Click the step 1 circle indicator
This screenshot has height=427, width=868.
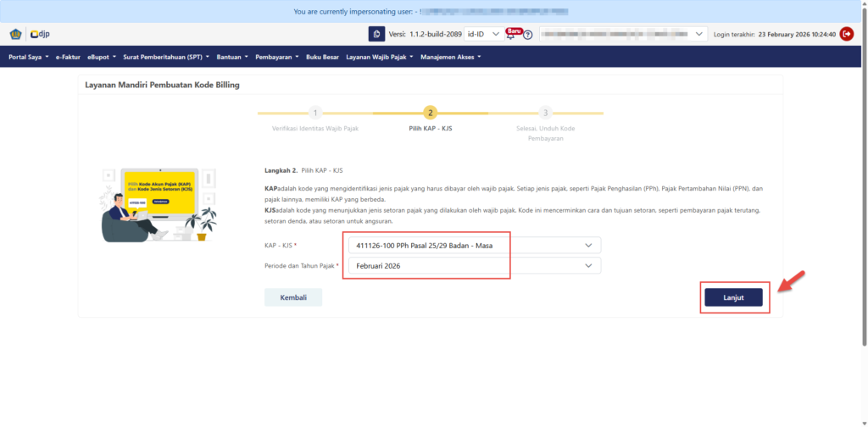[315, 113]
